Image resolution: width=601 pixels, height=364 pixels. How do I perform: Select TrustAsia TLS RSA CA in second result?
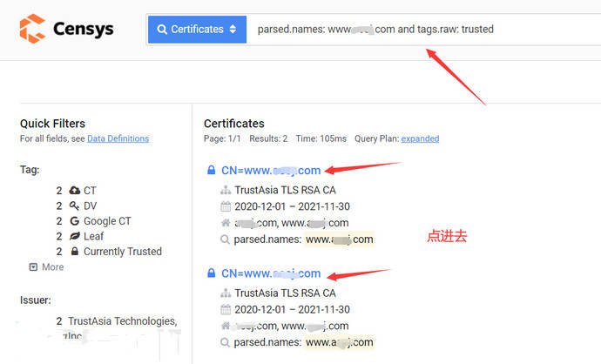[285, 293]
